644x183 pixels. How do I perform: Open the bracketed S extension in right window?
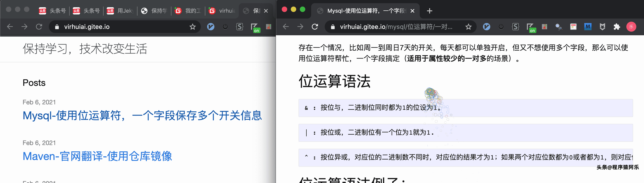tap(515, 27)
